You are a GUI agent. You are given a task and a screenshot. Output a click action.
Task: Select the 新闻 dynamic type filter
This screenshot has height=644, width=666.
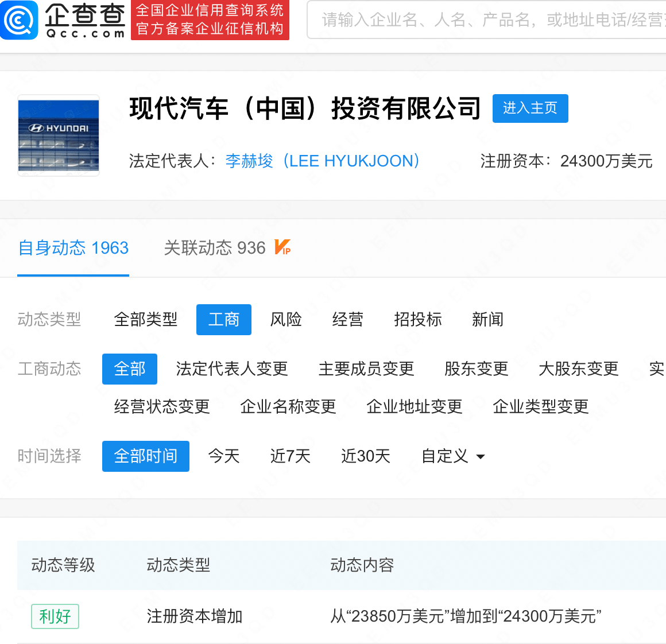487,320
